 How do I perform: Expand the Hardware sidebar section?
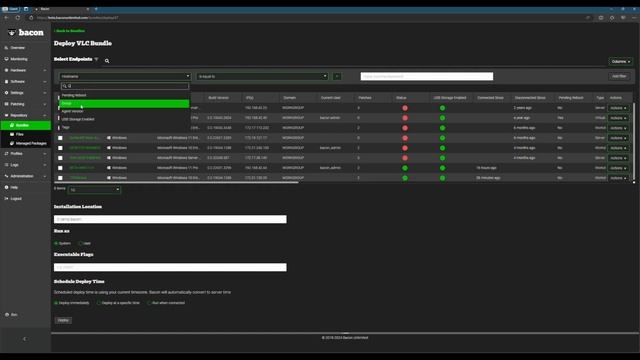25,70
